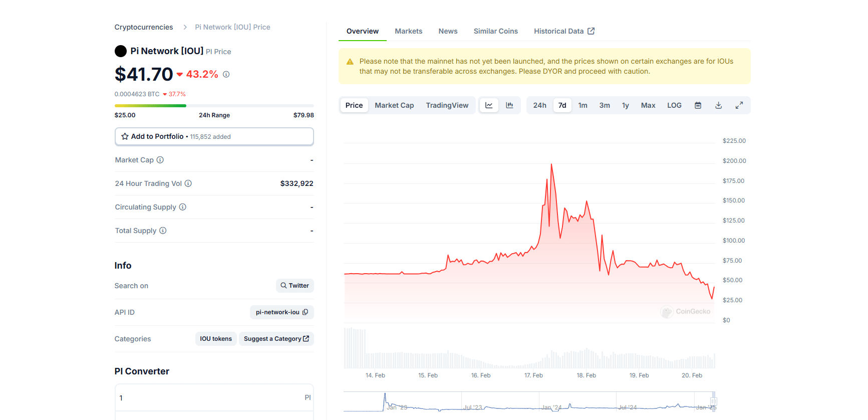The width and height of the screenshot is (868, 420).
Task: Toggle LOG scale on chart
Action: point(674,105)
